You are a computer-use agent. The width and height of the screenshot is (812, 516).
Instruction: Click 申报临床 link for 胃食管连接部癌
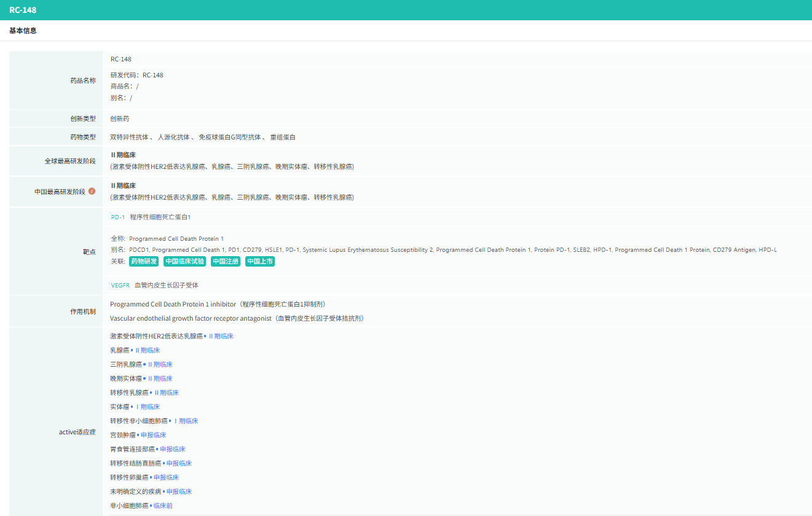point(172,450)
